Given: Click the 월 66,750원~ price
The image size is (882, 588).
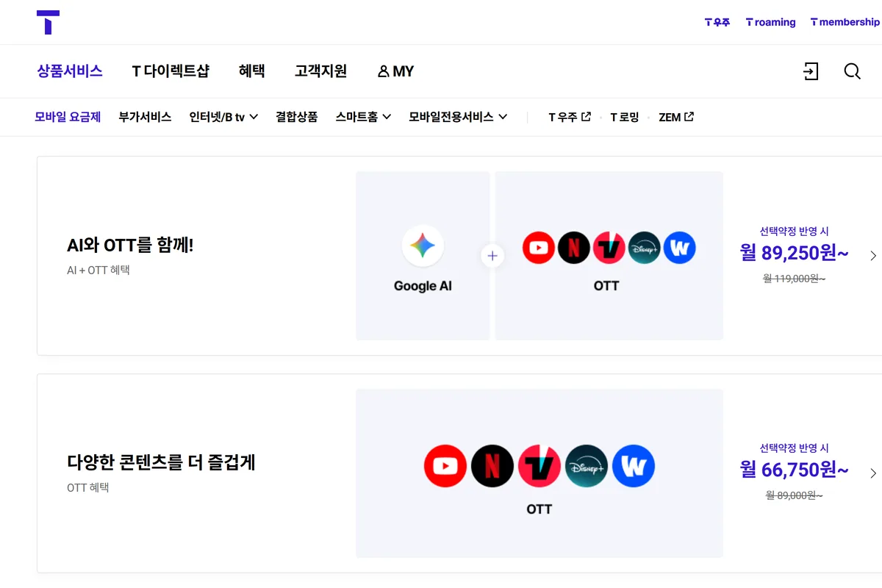Looking at the screenshot, I should pos(795,470).
